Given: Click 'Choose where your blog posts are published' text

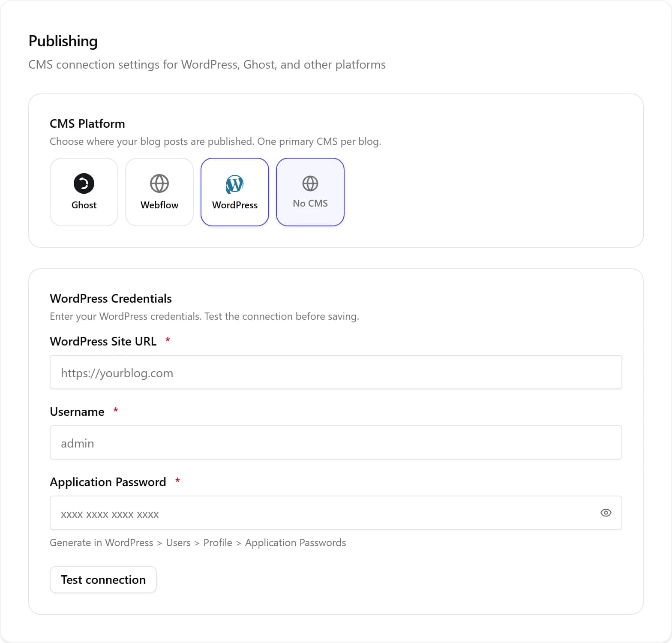Looking at the screenshot, I should (x=216, y=141).
